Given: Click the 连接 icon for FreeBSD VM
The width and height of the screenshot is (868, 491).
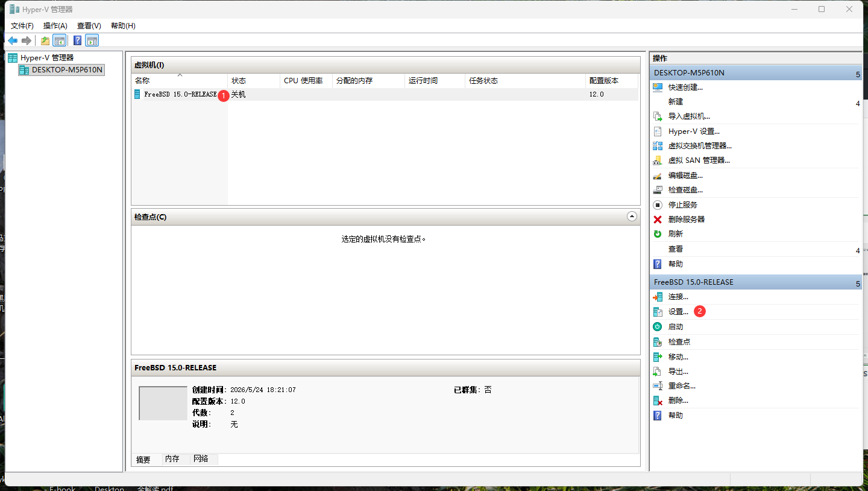Looking at the screenshot, I should click(658, 297).
